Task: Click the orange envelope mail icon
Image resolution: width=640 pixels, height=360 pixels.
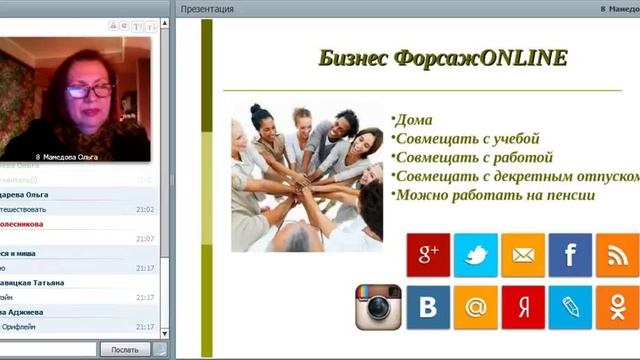Action: 523,255
